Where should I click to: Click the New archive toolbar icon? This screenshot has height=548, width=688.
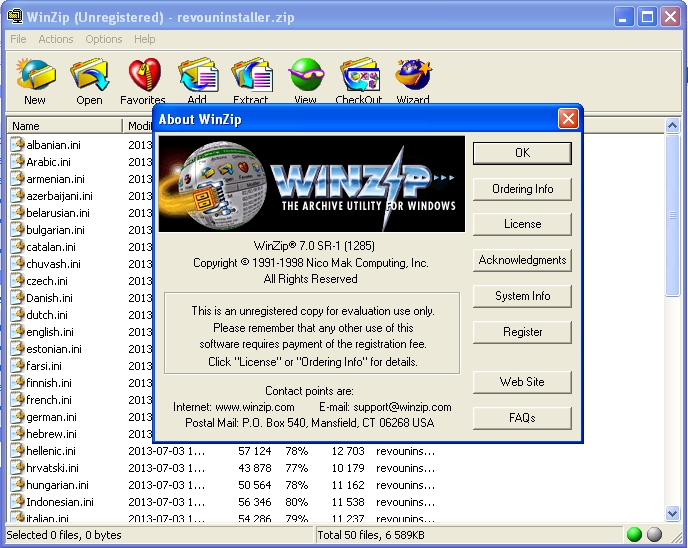click(x=35, y=76)
